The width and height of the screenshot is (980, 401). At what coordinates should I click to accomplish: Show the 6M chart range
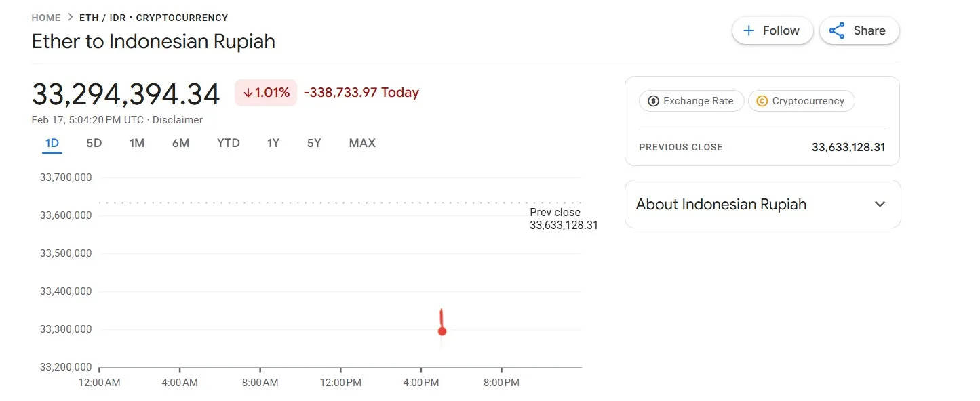[x=180, y=143]
